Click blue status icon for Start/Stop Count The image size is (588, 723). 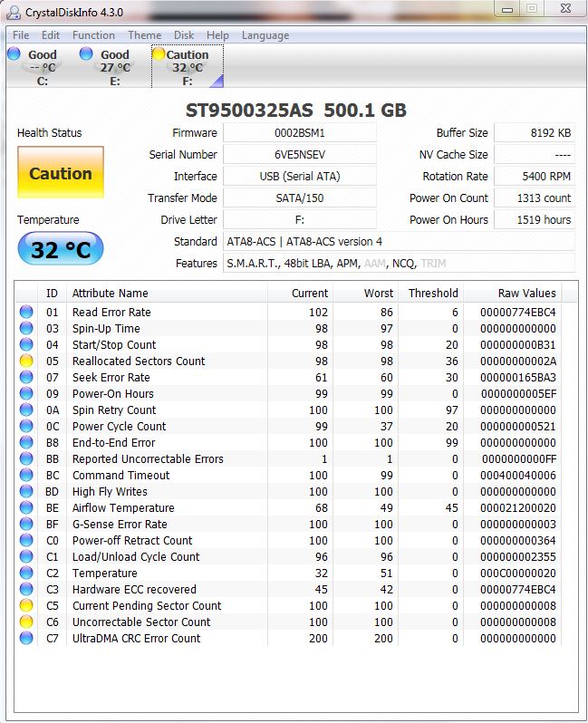pyautogui.click(x=26, y=344)
